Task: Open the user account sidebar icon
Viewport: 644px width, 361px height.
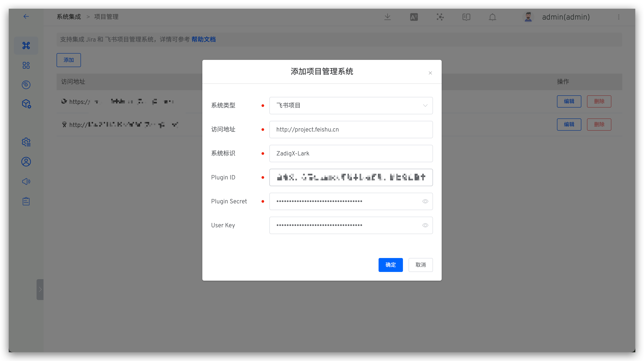Action: (26, 162)
